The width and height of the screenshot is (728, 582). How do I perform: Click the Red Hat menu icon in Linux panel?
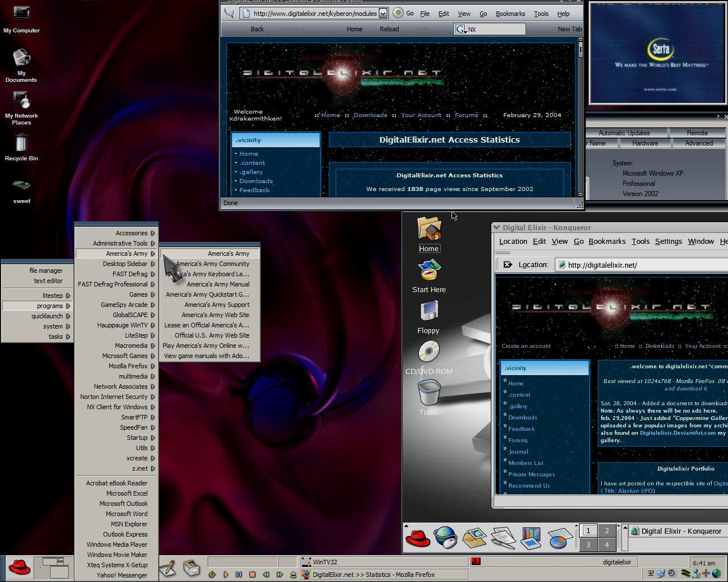417,537
